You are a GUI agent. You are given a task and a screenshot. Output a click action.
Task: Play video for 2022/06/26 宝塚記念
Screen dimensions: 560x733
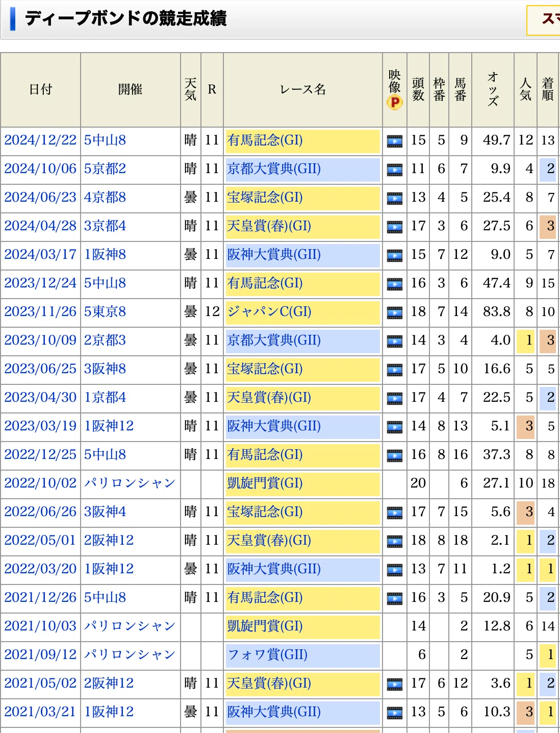(x=394, y=512)
